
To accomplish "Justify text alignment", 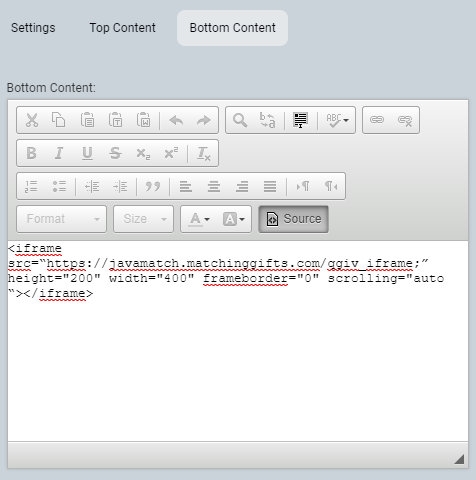I will pyautogui.click(x=270, y=186).
